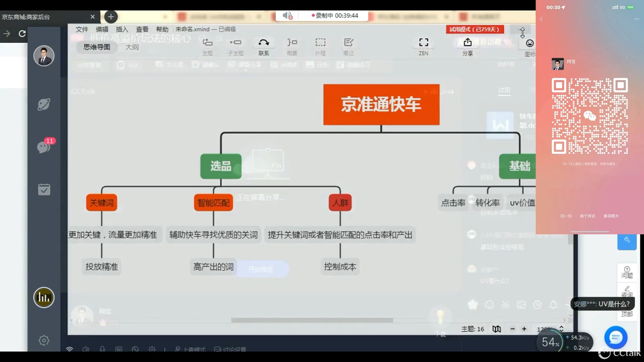Open the blue chat bubble button

(616, 338)
